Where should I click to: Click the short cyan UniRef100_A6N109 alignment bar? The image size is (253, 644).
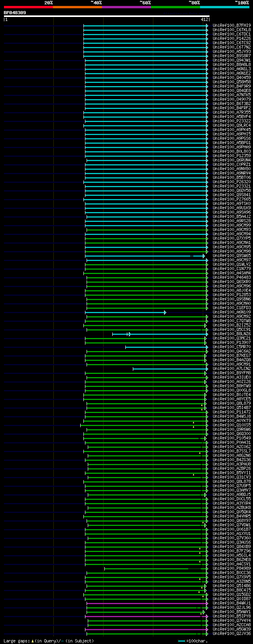pyautogui.click(x=125, y=312)
